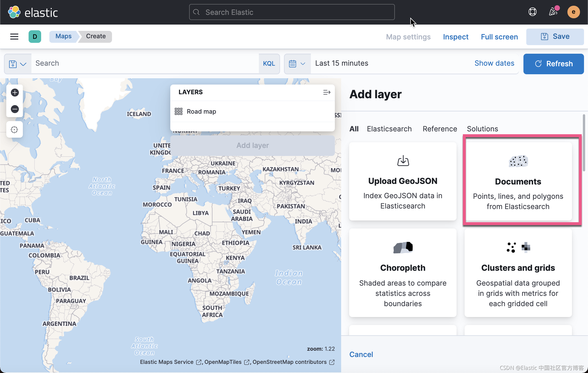Choose the Upload GeoJSON card
This screenshot has height=373, width=588.
pyautogui.click(x=403, y=181)
